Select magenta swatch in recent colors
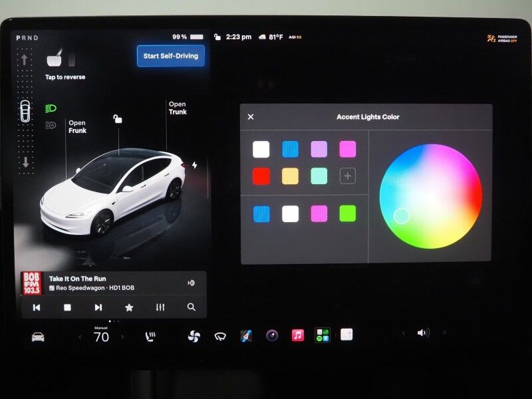The height and width of the screenshot is (399, 532). [x=319, y=213]
